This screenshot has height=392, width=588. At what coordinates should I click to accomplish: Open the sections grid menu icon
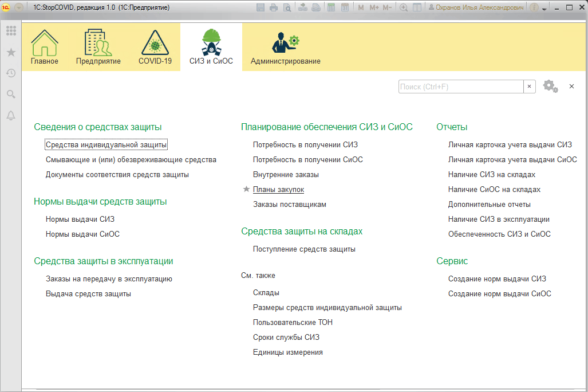[11, 31]
